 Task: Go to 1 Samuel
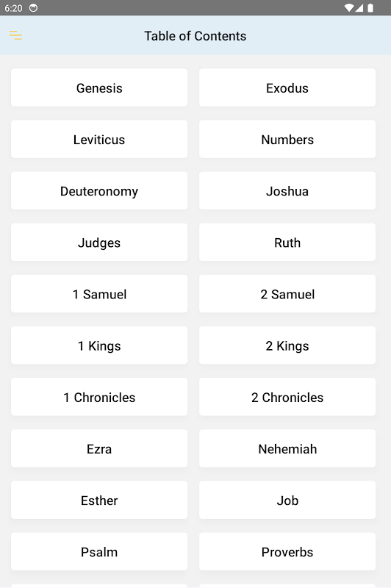click(x=99, y=294)
